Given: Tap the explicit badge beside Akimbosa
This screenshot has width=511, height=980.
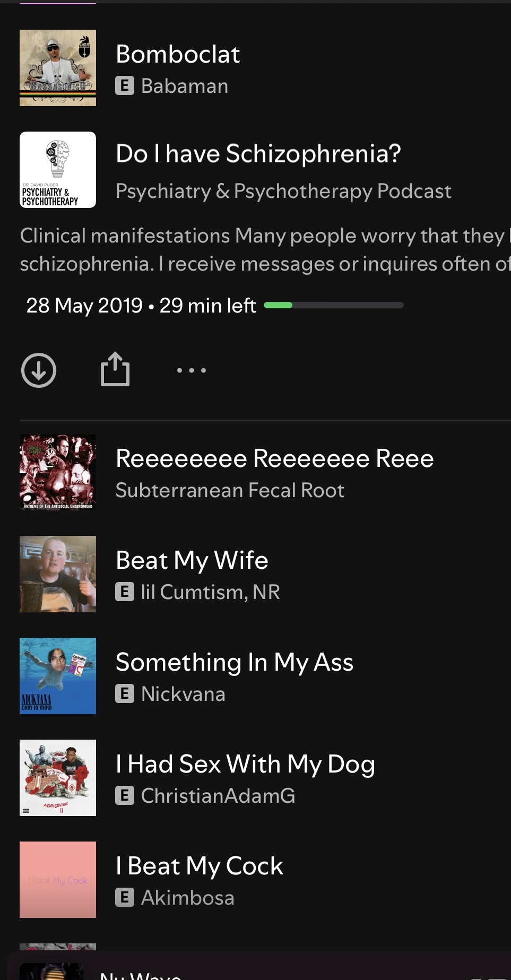Looking at the screenshot, I should (x=125, y=898).
